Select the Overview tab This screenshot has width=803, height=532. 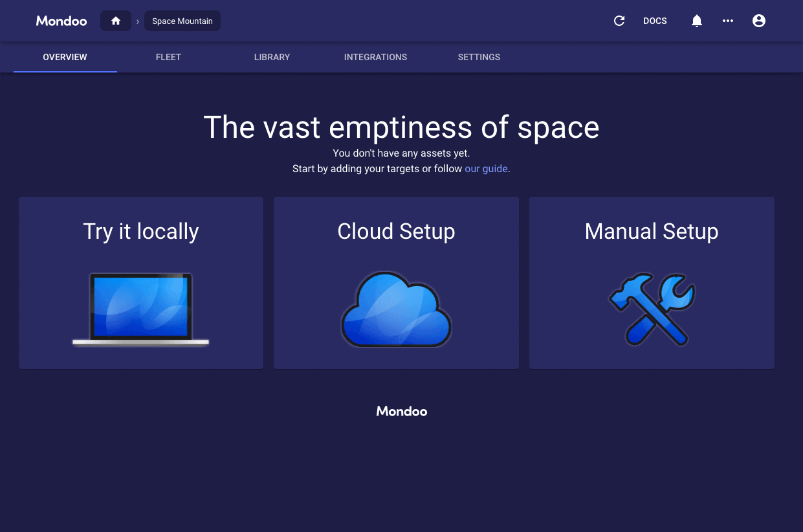pyautogui.click(x=65, y=57)
